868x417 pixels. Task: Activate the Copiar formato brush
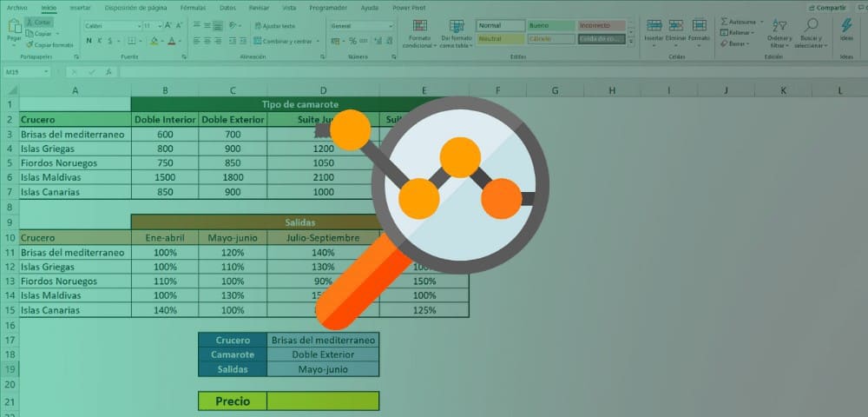tap(49, 45)
